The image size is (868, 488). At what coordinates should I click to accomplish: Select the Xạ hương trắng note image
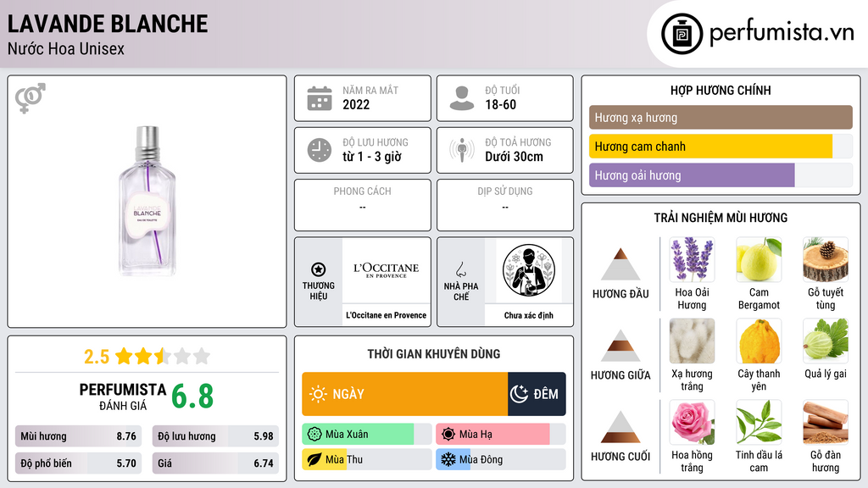(x=692, y=341)
